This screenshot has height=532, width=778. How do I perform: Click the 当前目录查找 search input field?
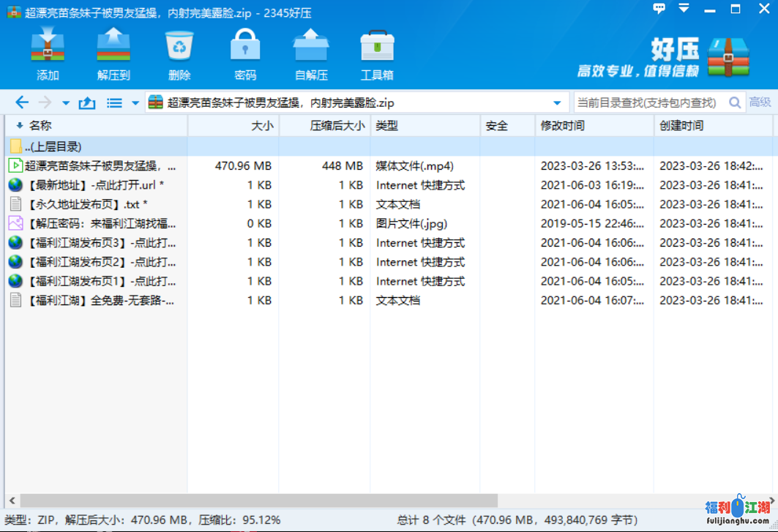click(x=648, y=103)
